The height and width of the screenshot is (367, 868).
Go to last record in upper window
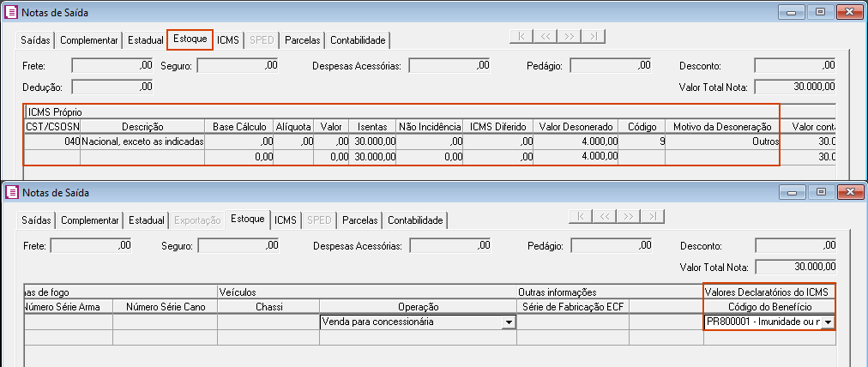pyautogui.click(x=594, y=36)
